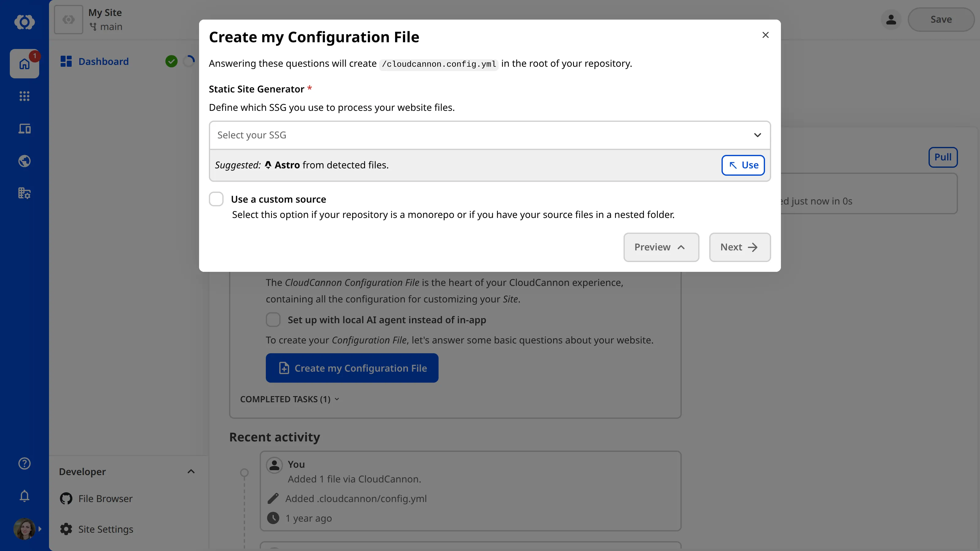Click the gear icon beside Site Settings

tap(66, 529)
